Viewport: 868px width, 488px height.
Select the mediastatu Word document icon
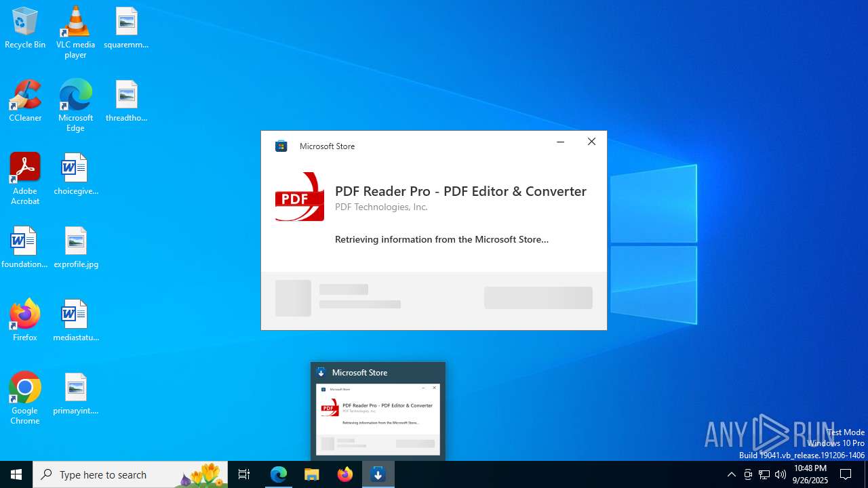[75, 321]
